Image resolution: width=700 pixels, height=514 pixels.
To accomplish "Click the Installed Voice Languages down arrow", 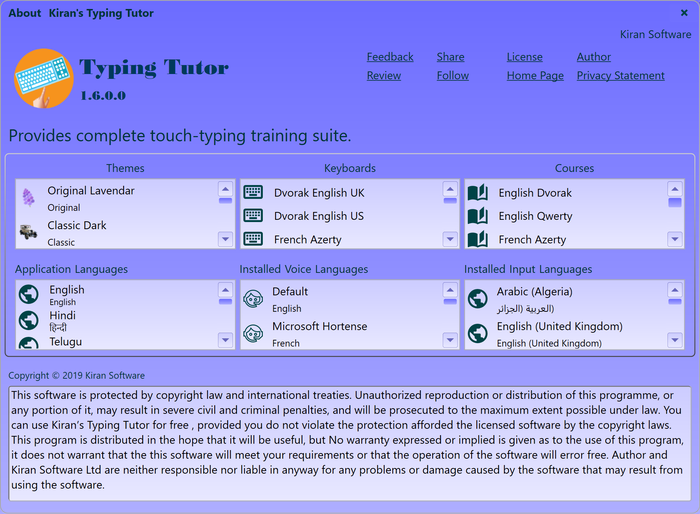I will tap(450, 340).
